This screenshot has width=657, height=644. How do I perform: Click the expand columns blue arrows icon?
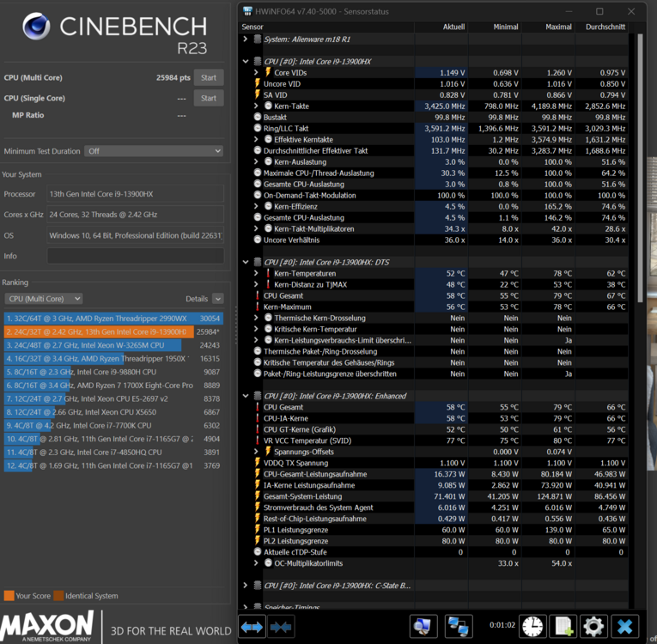coord(252,627)
